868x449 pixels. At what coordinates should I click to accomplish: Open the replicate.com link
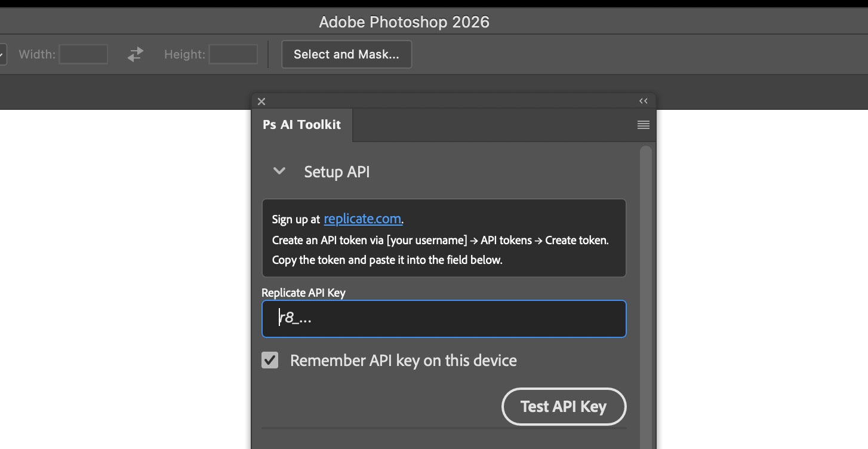pyautogui.click(x=362, y=219)
